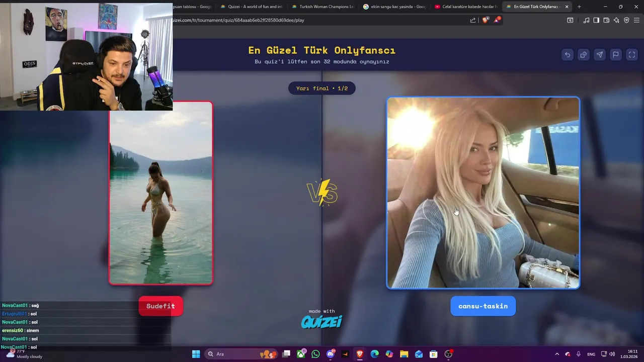Open Brave browser taskbar icon
This screenshot has height=362, width=644.
[360, 354]
